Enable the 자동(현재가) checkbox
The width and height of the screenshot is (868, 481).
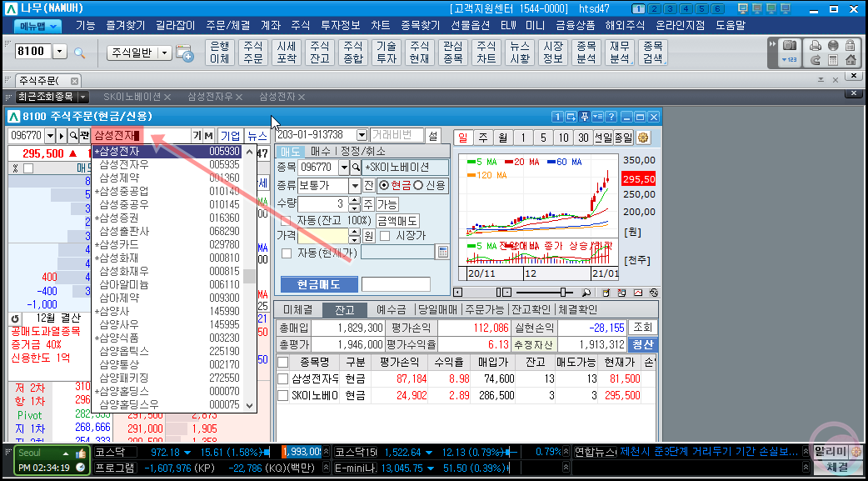(x=287, y=253)
